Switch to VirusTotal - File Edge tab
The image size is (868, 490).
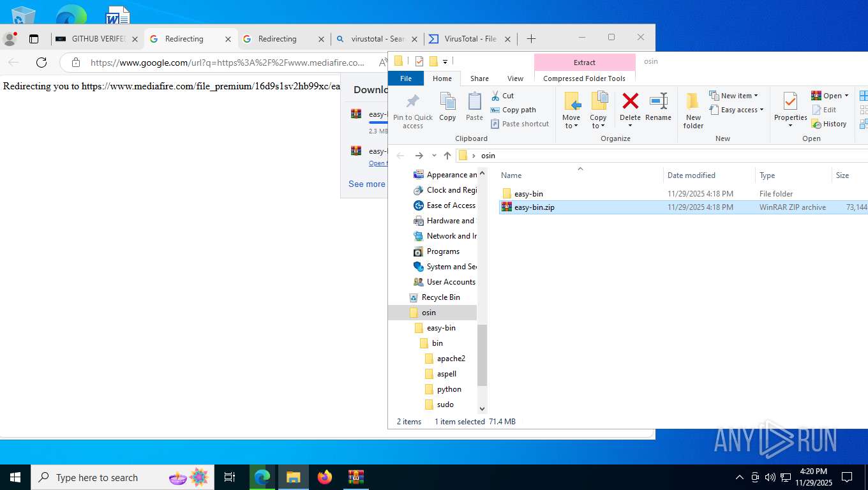tap(470, 39)
